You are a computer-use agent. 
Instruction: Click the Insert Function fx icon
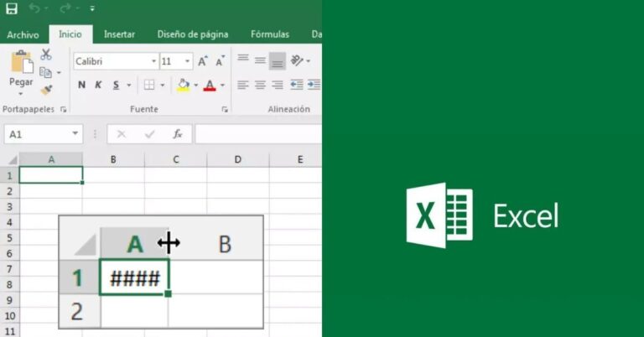coord(178,134)
